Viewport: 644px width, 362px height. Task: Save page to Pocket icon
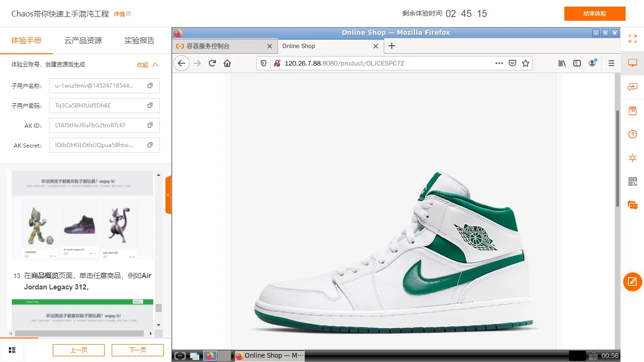pos(512,63)
